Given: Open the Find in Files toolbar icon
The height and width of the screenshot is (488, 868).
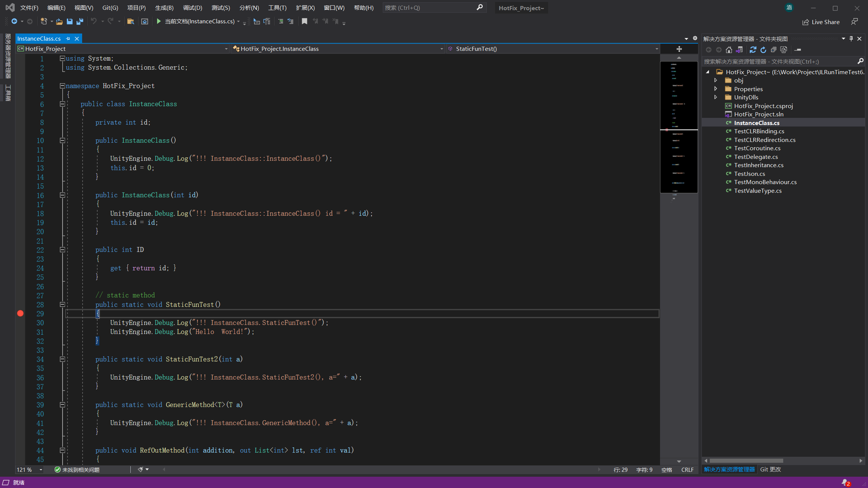Looking at the screenshot, I should (x=130, y=21).
